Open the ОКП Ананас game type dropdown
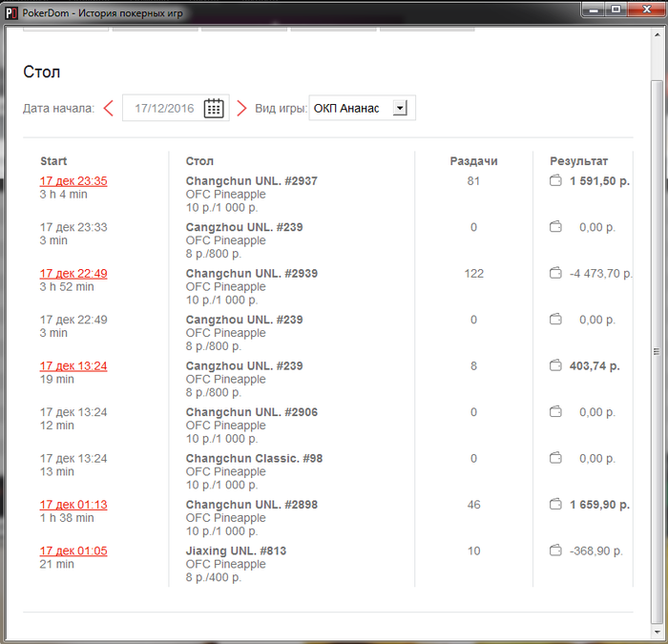Screen dimensions: 668x644 coord(362,108)
